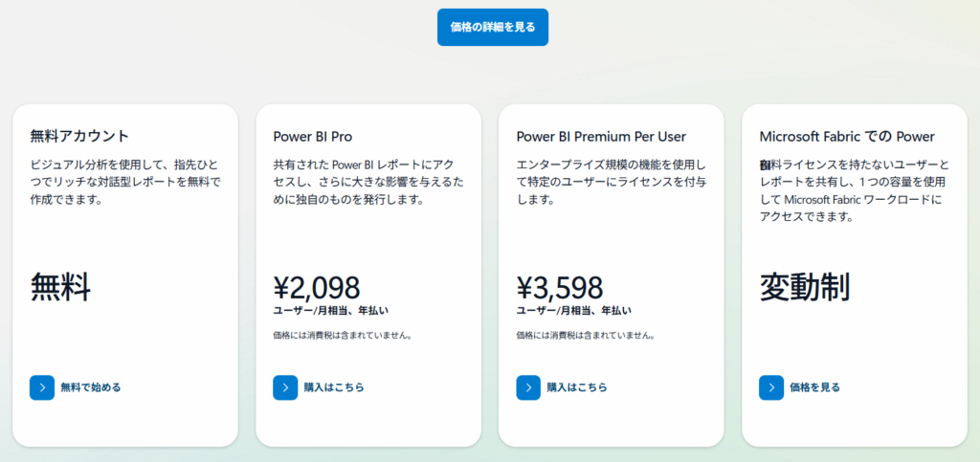Click the arrow icon in Premium Per User card
The width and height of the screenshot is (980, 462).
tap(528, 387)
